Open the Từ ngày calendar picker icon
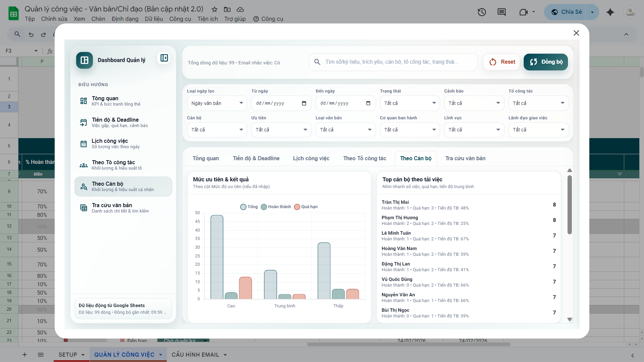644x362 pixels. (x=304, y=103)
